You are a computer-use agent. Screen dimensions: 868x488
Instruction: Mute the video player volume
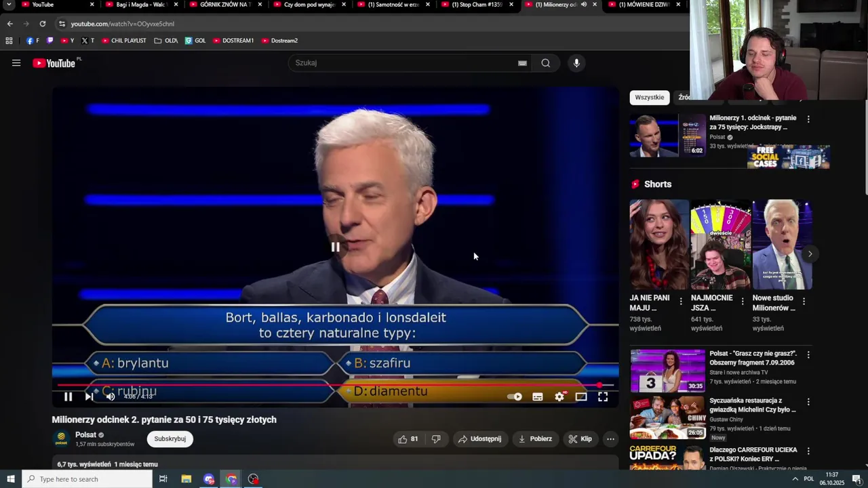pos(111,396)
